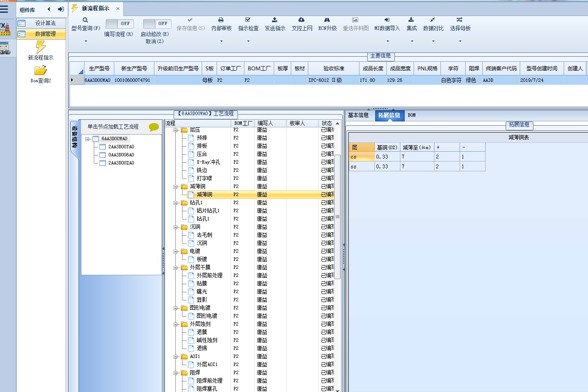Select 2AA3D00YA0 tree node

121,147
